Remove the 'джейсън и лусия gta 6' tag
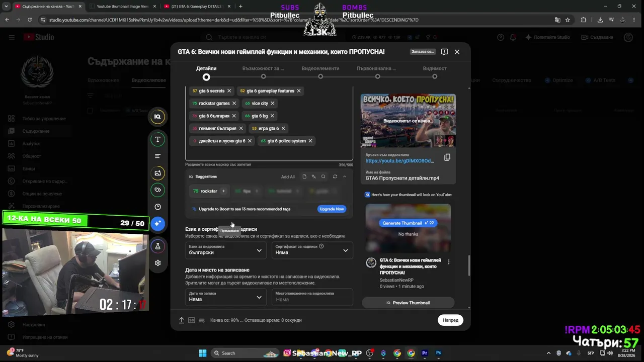Image resolution: width=644 pixels, height=362 pixels. click(250, 141)
